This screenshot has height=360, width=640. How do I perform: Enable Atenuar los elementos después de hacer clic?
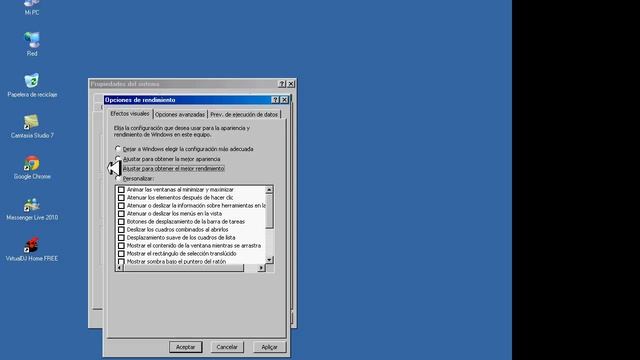121,198
